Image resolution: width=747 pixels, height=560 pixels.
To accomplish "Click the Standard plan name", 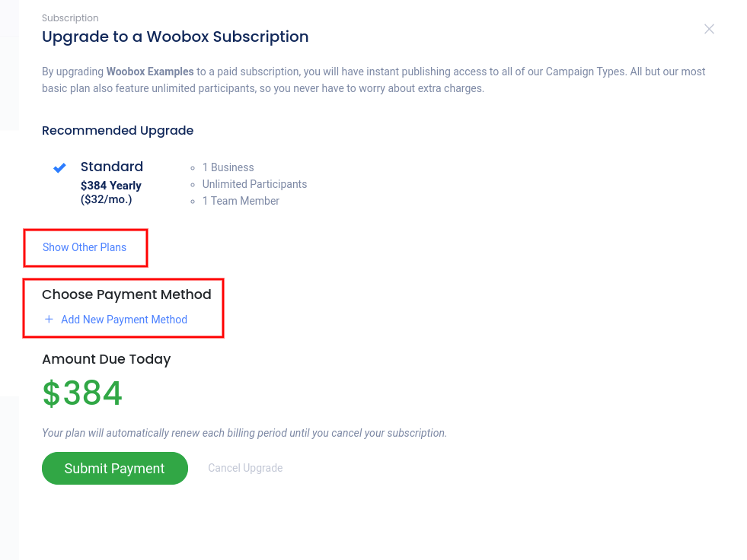I will click(112, 167).
